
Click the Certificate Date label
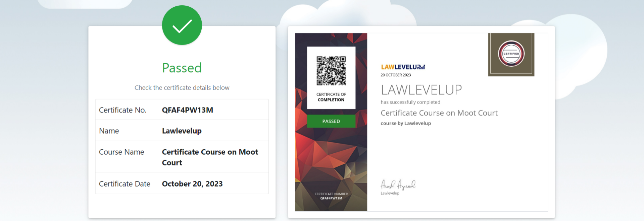pos(125,184)
